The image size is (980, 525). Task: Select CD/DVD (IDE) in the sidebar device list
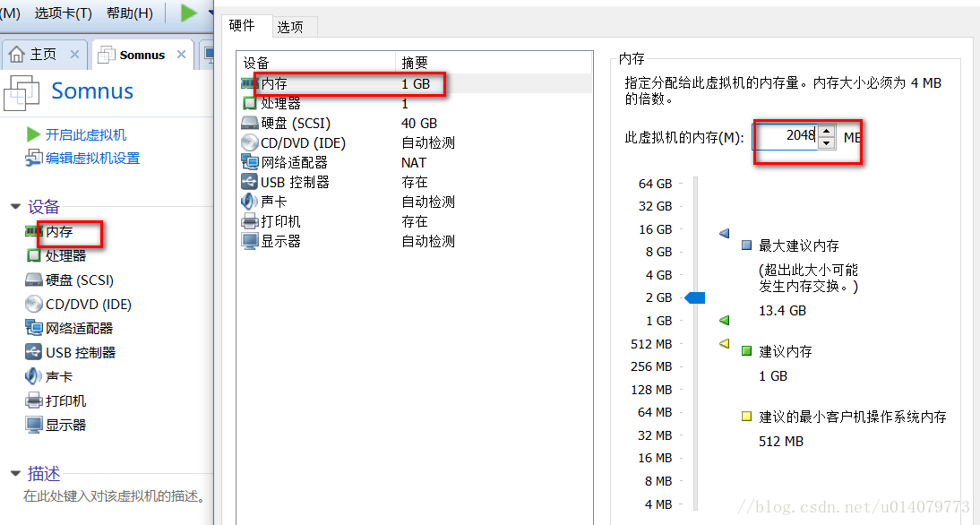click(88, 305)
